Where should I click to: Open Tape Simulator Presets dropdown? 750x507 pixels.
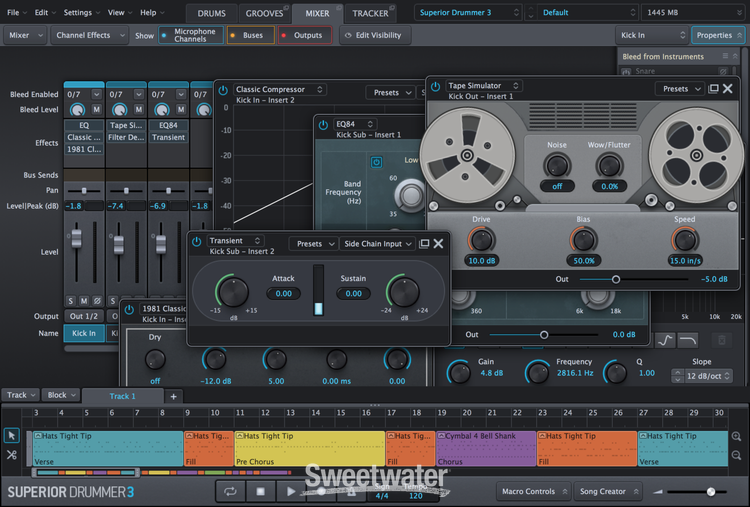[x=680, y=88]
